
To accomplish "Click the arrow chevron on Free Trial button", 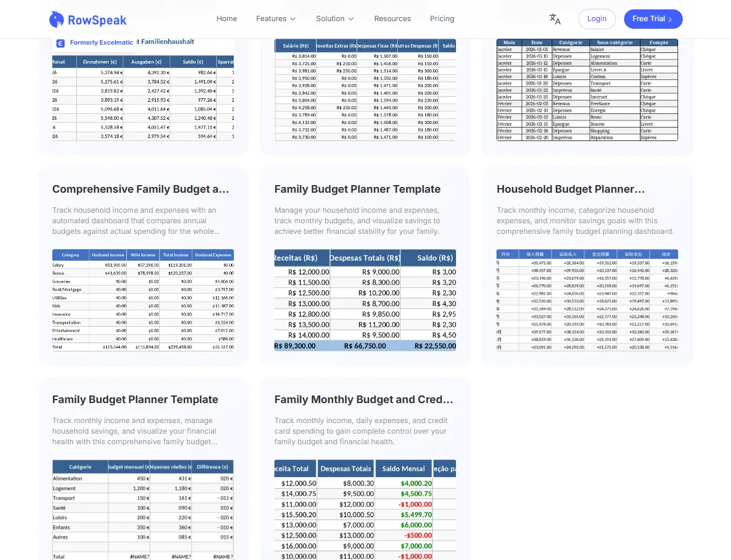I will 669,19.
